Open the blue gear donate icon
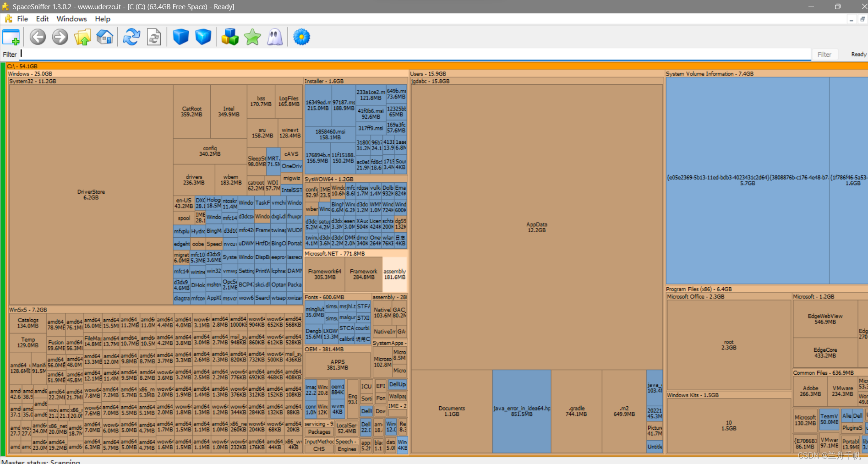The height and width of the screenshot is (464, 868). point(301,37)
